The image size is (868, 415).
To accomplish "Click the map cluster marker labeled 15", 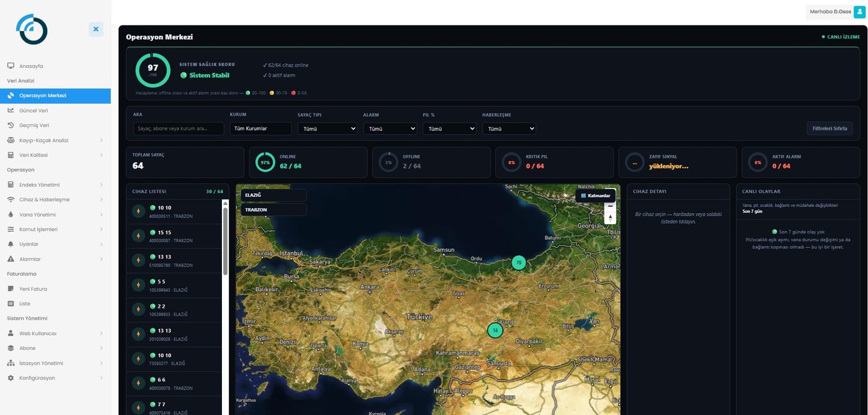I will coord(519,263).
